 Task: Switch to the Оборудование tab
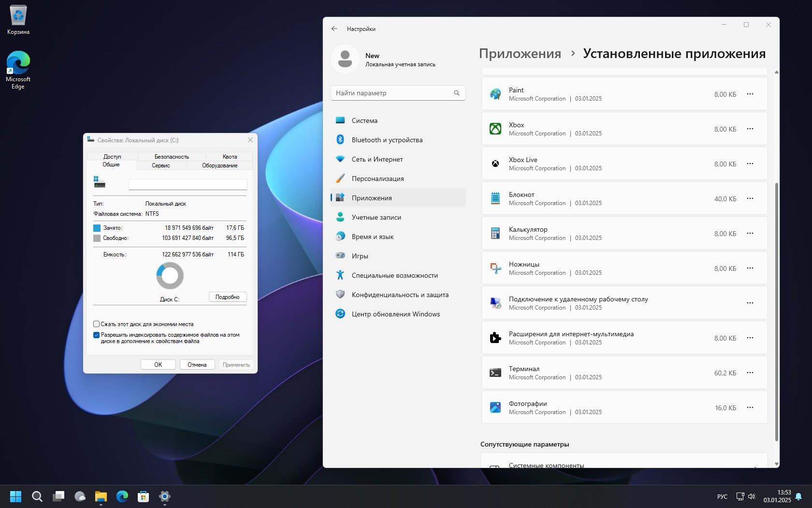219,165
